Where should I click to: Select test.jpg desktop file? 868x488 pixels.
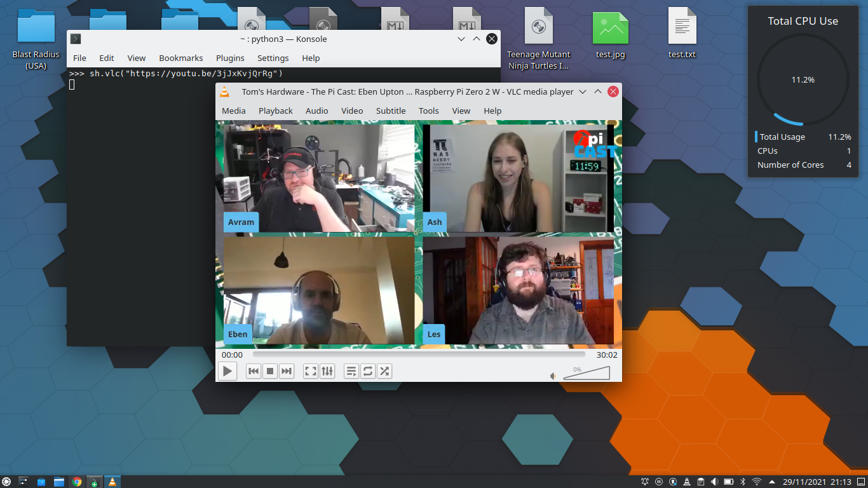click(x=611, y=35)
